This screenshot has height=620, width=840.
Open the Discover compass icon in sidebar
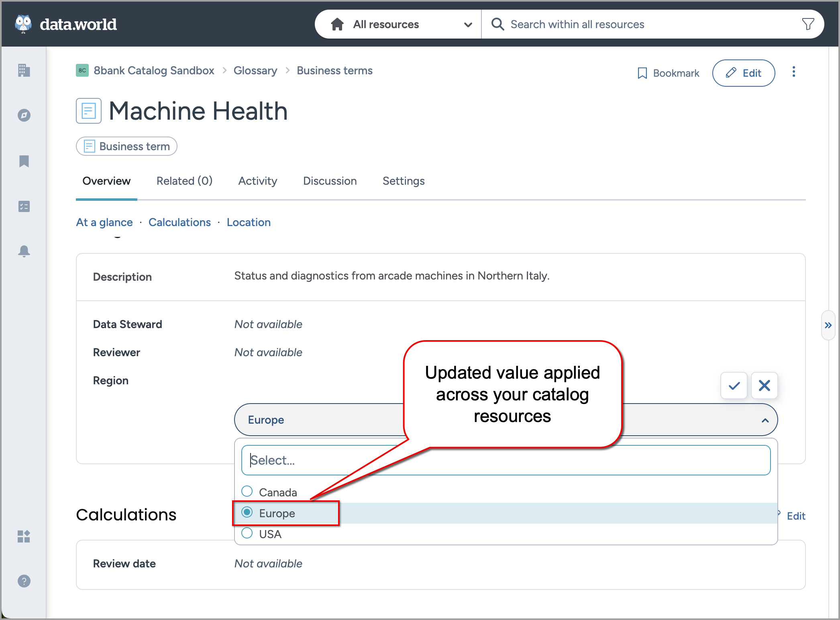click(24, 115)
